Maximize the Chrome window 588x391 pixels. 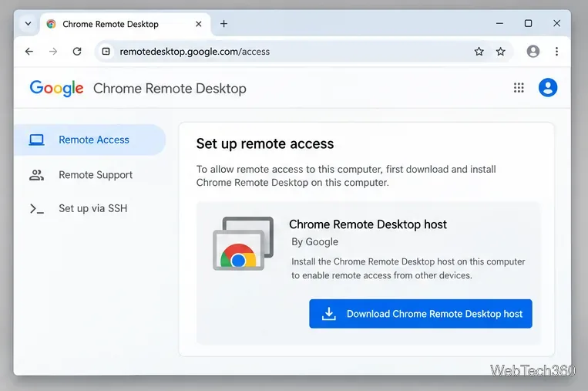pyautogui.click(x=528, y=23)
